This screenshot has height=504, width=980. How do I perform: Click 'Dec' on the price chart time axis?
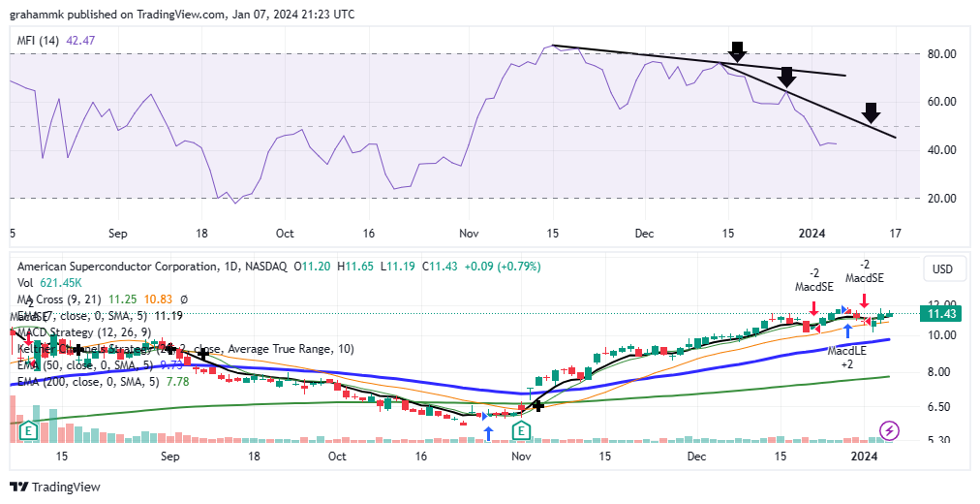[x=696, y=457]
